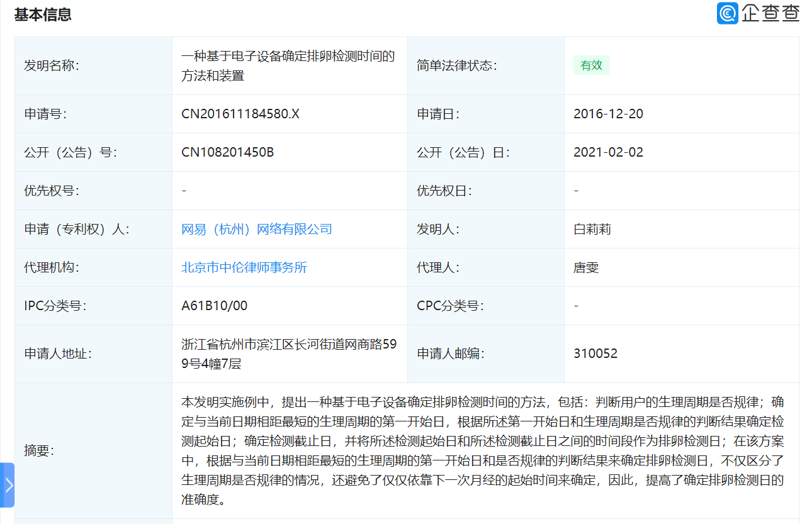Click the 摘要 abstract paragraph

coord(482,451)
